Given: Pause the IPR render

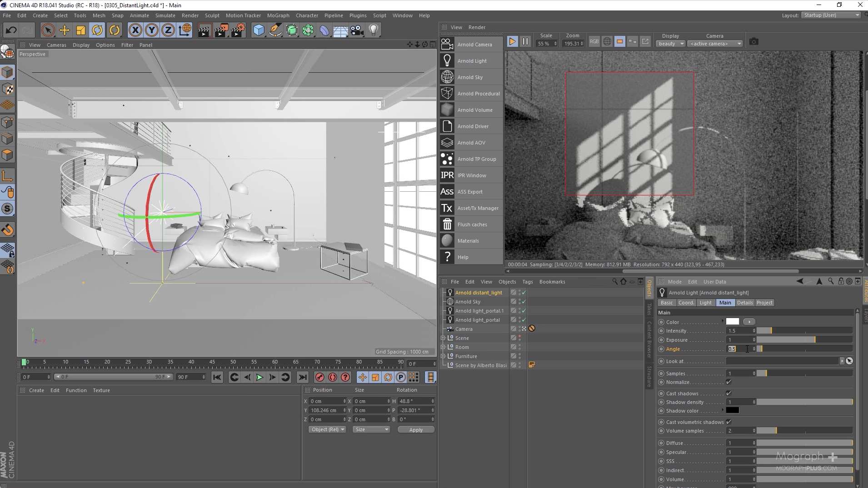Looking at the screenshot, I should point(525,41).
